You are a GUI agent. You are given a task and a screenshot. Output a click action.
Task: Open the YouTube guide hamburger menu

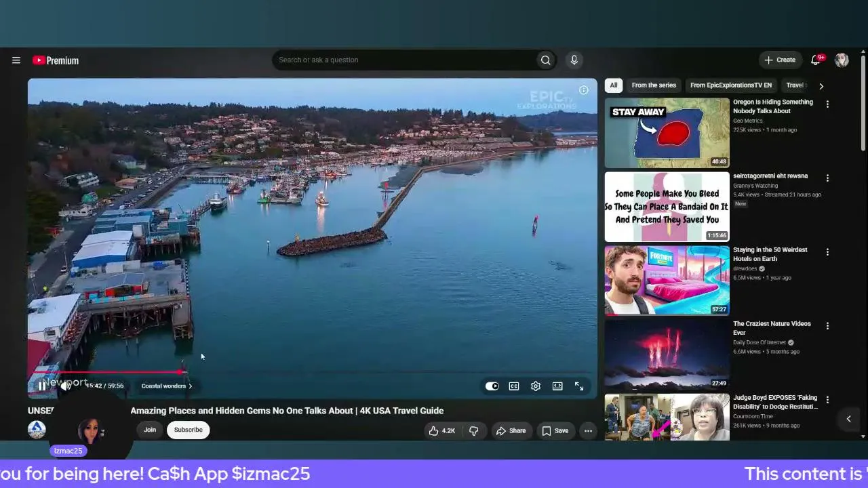16,60
